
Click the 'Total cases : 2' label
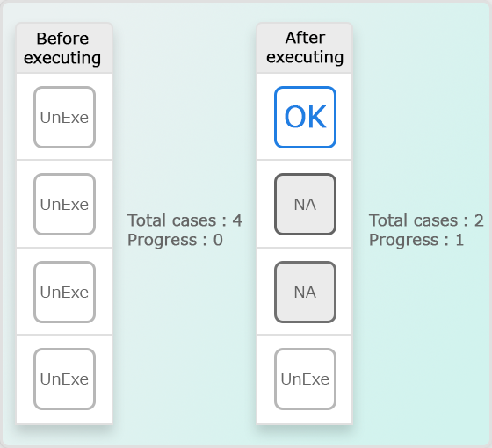point(426,220)
